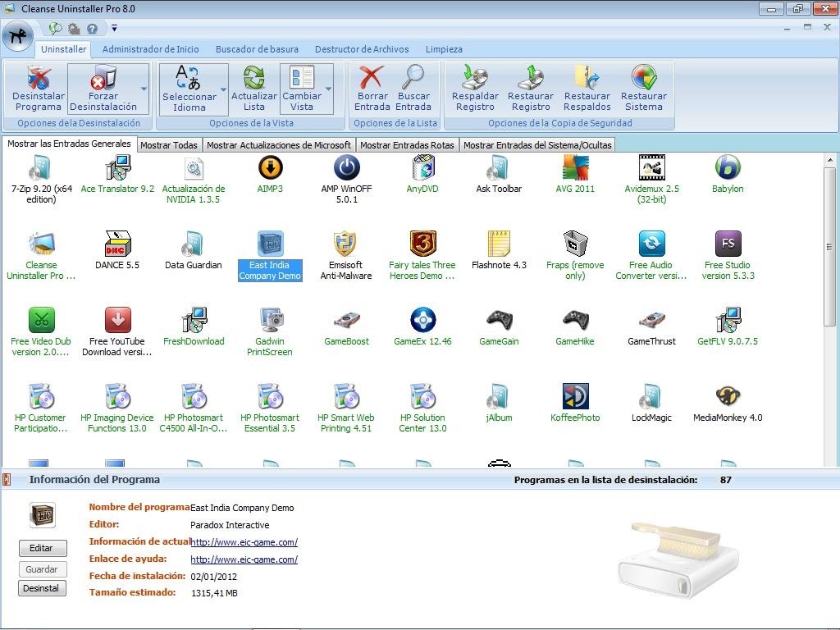840x630 pixels.
Task: Click Restaurar Sistema icon
Action: [x=644, y=78]
